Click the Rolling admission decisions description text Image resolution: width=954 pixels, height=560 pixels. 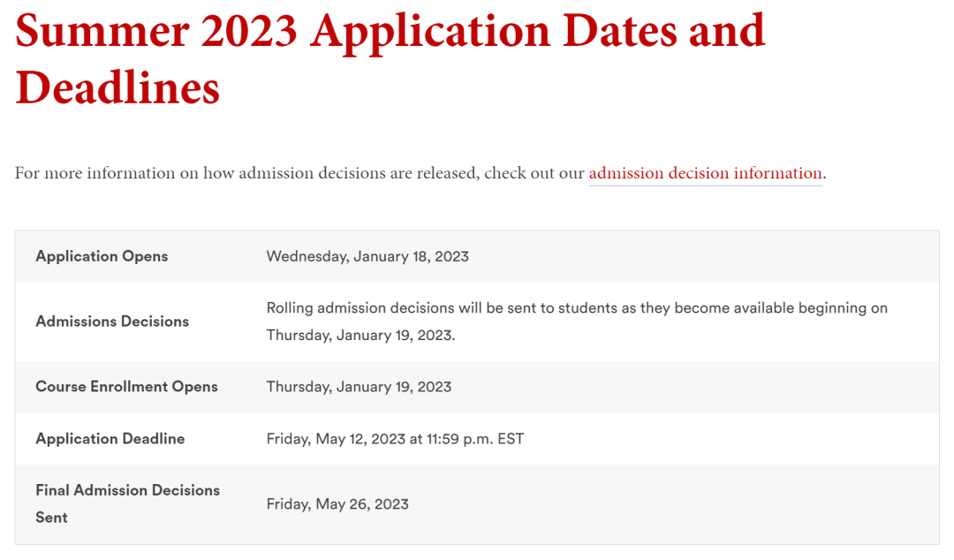point(577,322)
